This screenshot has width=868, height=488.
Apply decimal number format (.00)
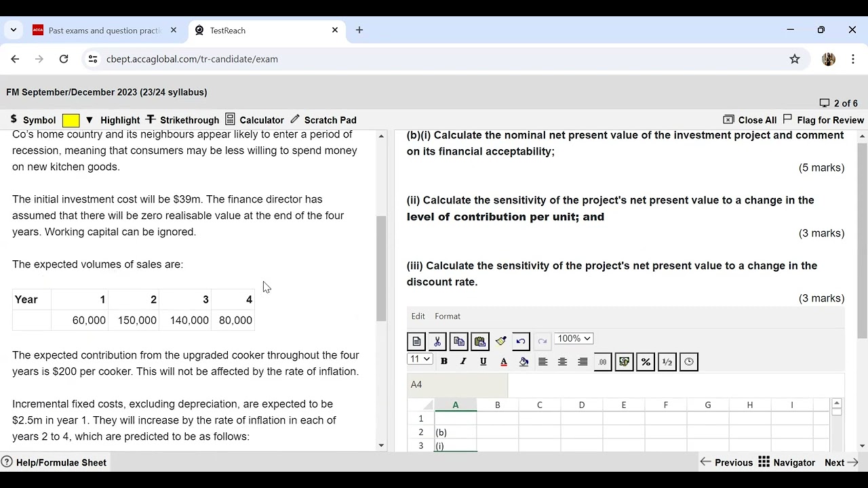click(x=602, y=362)
